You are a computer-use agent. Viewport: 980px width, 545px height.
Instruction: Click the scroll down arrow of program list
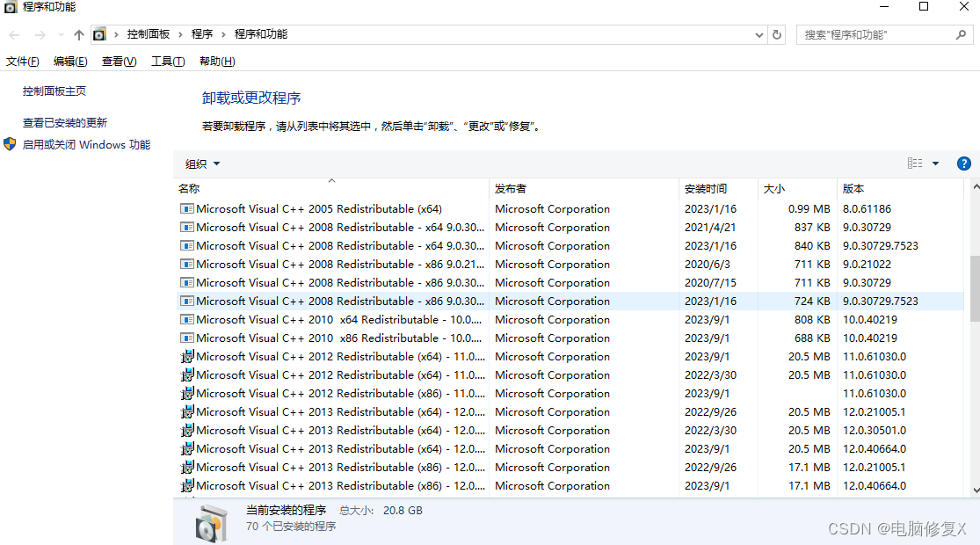click(975, 490)
